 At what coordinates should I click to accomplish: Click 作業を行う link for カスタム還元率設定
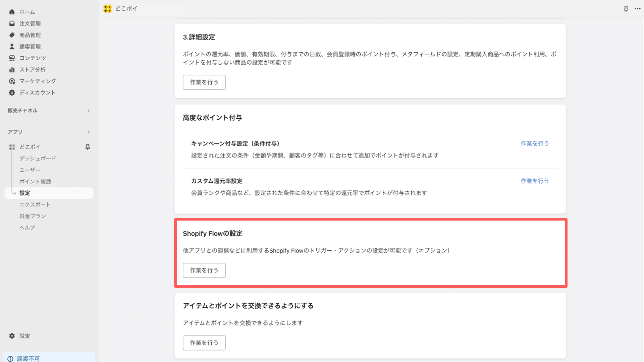point(535,181)
